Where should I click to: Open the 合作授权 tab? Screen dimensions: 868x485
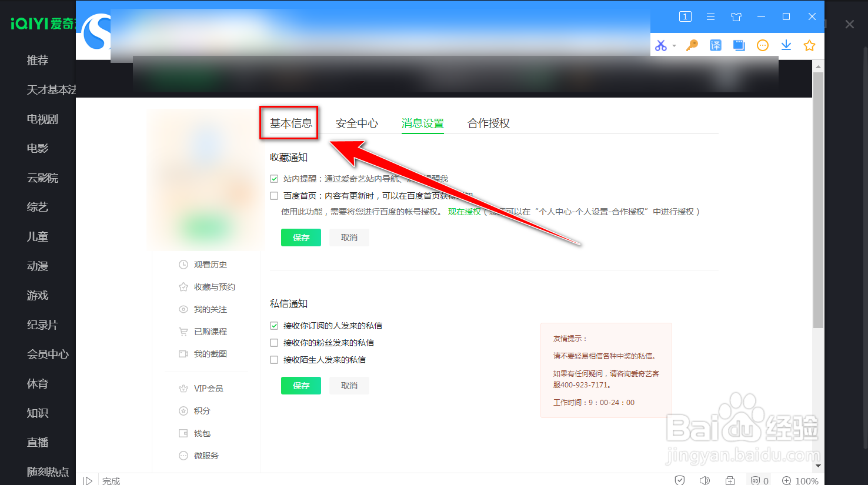[x=489, y=123]
